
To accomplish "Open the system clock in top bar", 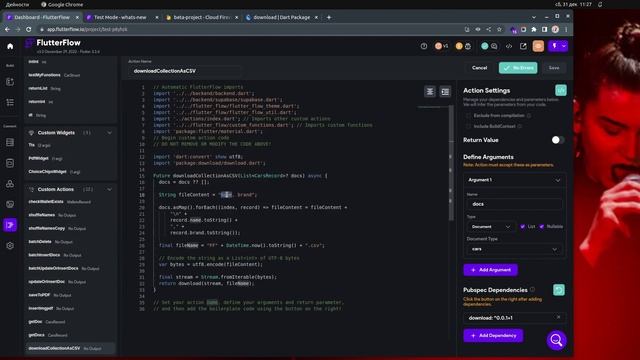I will click(x=573, y=4).
